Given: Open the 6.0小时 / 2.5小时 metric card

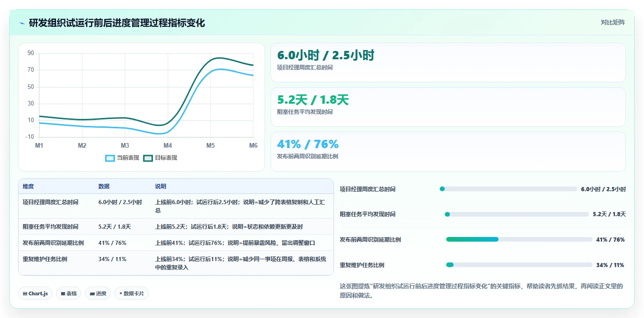Looking at the screenshot, I should (448, 62).
